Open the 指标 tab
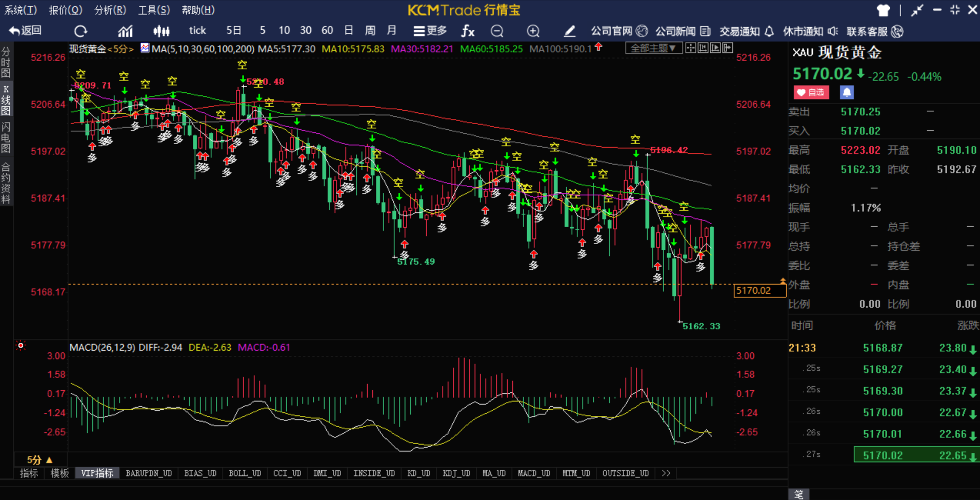Viewport: 980px width, 500px height. [x=29, y=473]
